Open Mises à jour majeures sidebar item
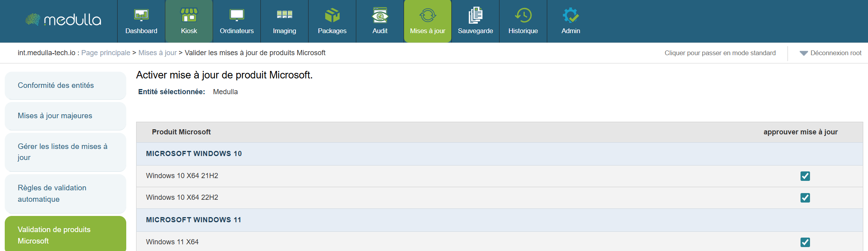 coord(55,116)
